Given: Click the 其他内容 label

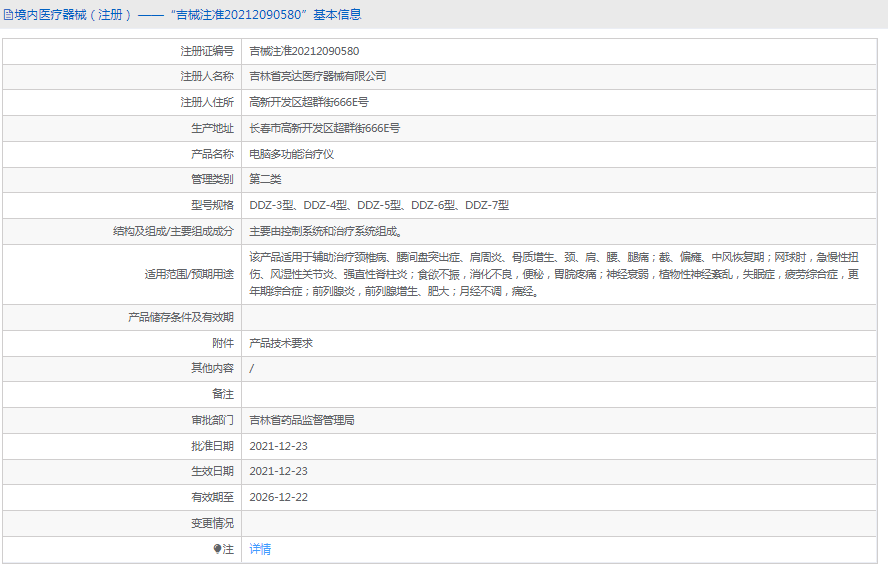Looking at the screenshot, I should coord(212,369).
